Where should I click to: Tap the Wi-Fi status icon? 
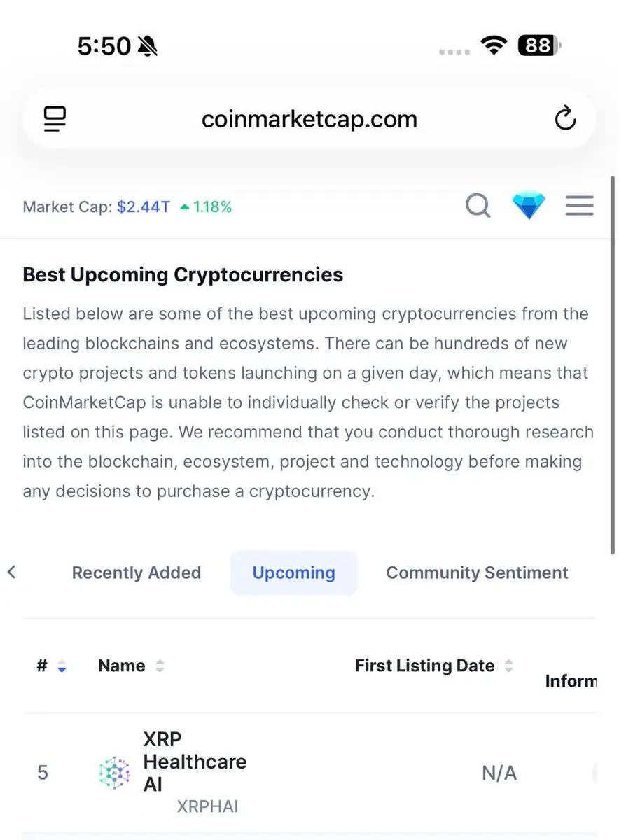pos(494,46)
